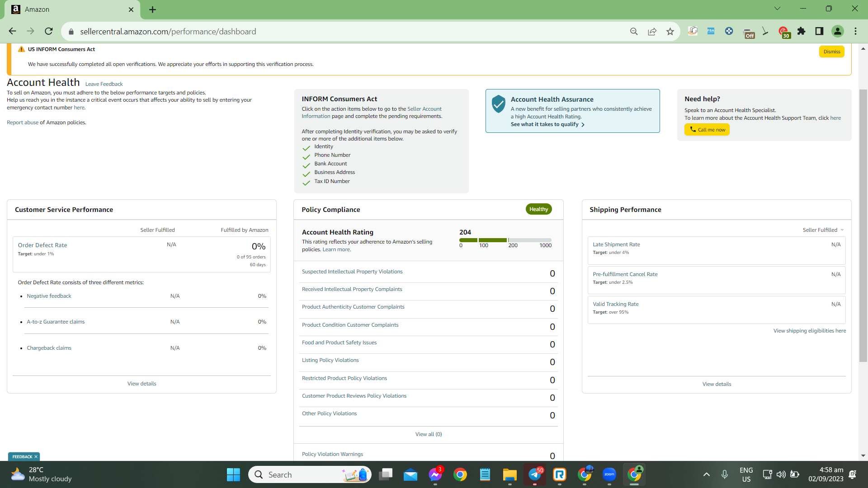868x488 pixels.
Task: Open the Extensions puzzle piece menu
Action: click(802, 31)
